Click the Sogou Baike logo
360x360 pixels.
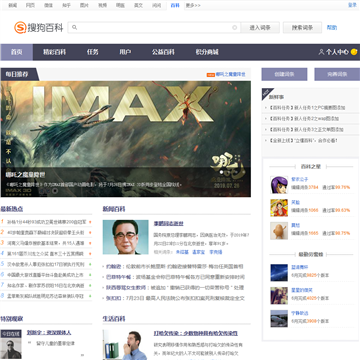(x=39, y=27)
